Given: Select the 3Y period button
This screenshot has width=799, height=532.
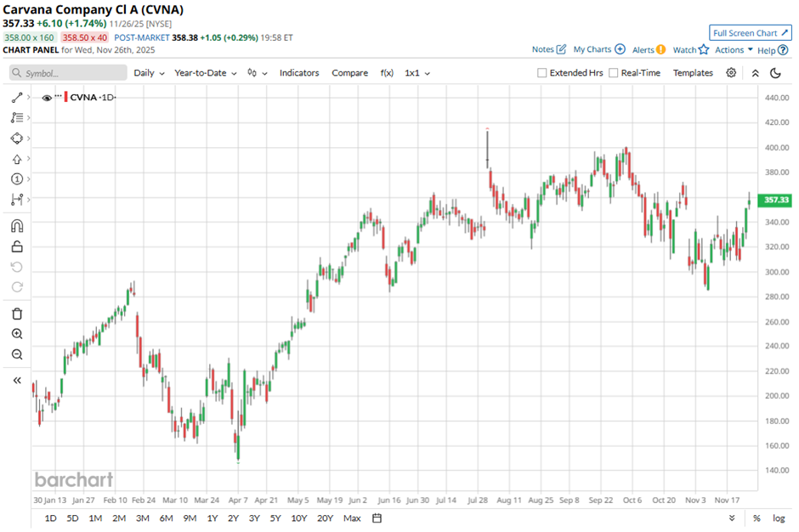Looking at the screenshot, I should (x=254, y=518).
